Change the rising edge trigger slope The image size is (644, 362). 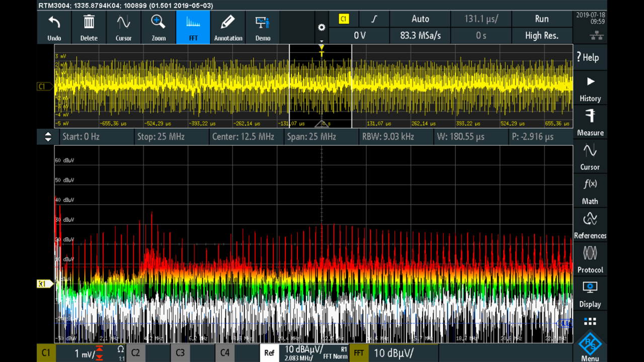[374, 19]
